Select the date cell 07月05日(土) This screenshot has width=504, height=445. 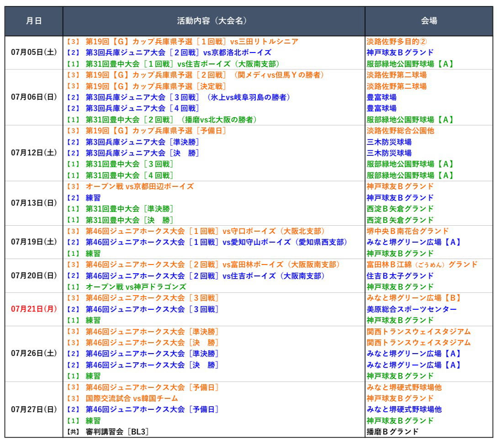[x=34, y=53]
